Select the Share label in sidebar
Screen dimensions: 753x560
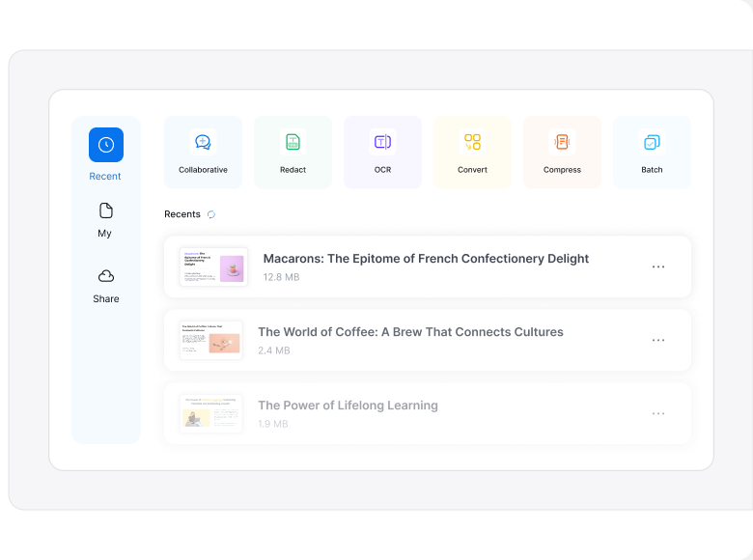click(106, 298)
